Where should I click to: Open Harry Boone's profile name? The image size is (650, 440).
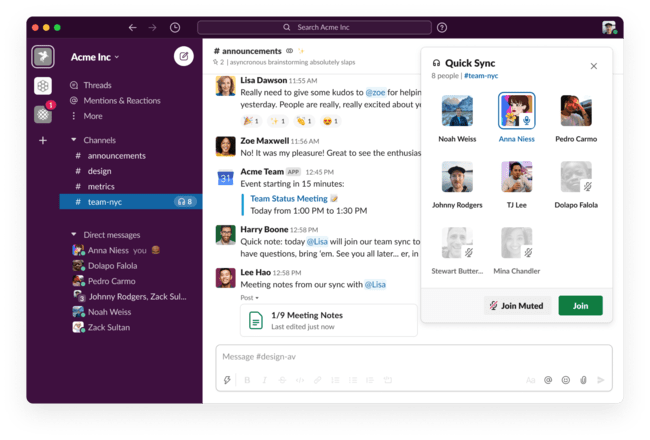pos(264,229)
